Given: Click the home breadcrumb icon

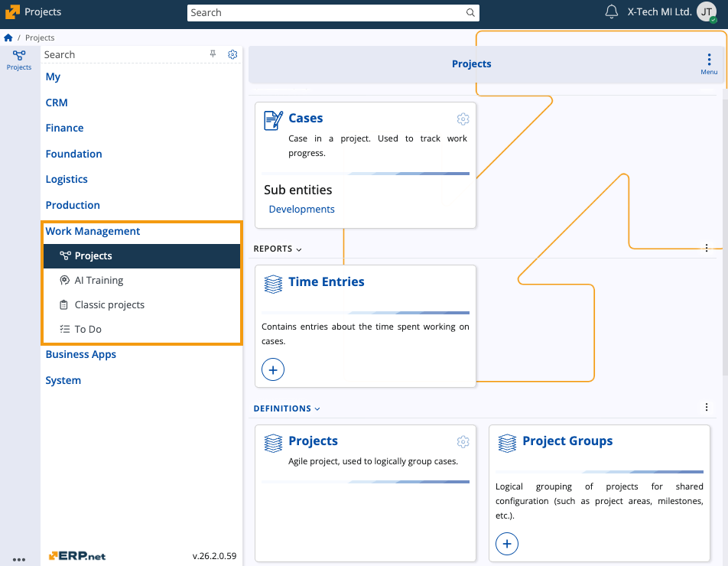Looking at the screenshot, I should tap(8, 37).
